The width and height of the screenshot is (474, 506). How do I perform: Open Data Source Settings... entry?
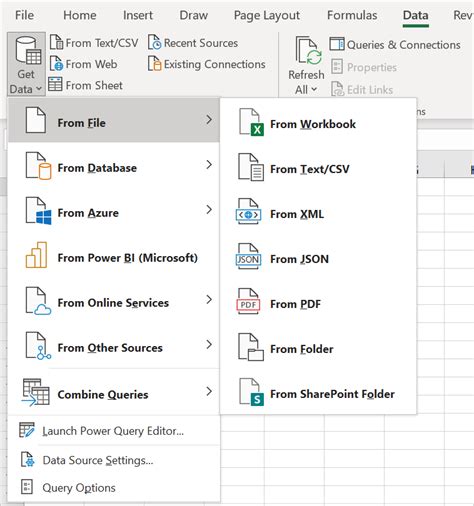coord(98,460)
